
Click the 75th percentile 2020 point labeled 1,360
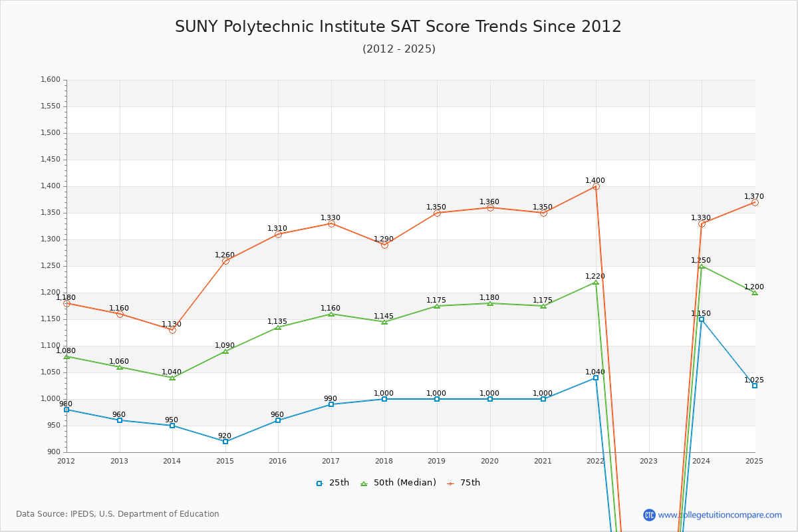tap(490, 207)
